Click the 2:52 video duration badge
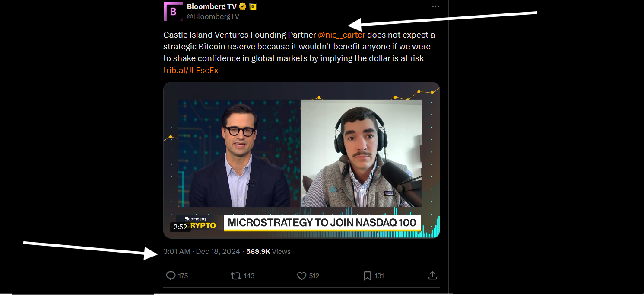Viewport: 644px width, 295px height. [x=180, y=227]
